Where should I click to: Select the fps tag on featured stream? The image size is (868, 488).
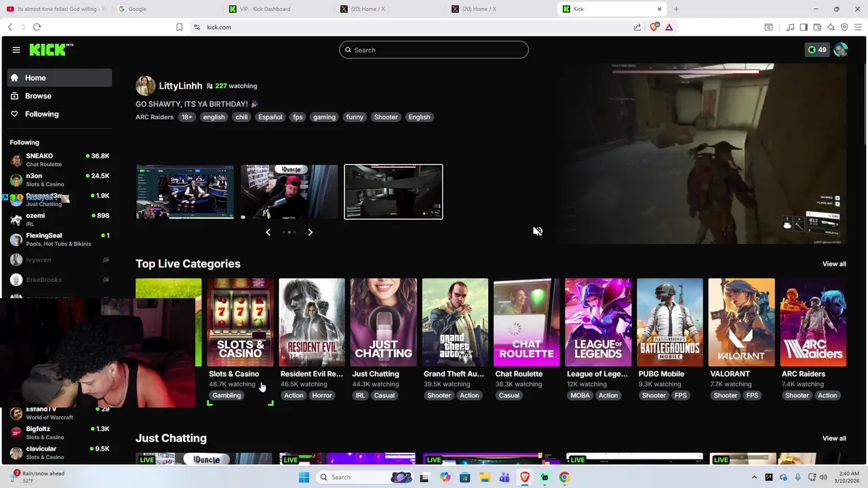pyautogui.click(x=298, y=117)
